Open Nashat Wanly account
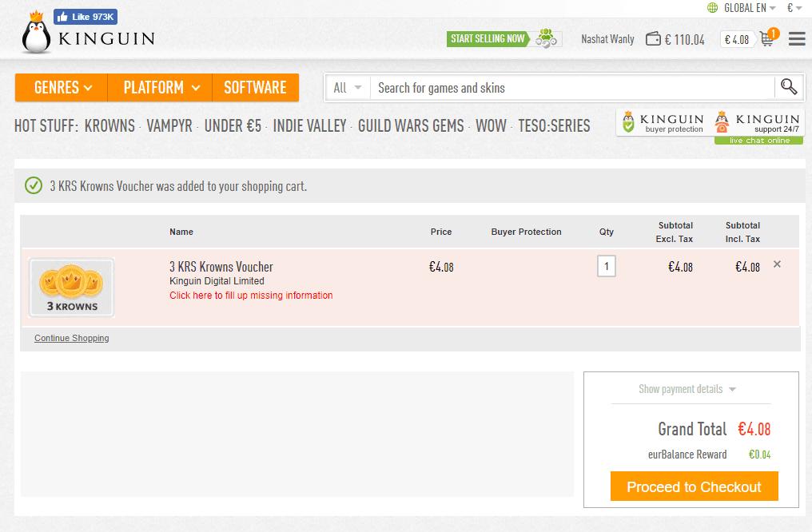This screenshot has height=532, width=812. pyautogui.click(x=607, y=39)
